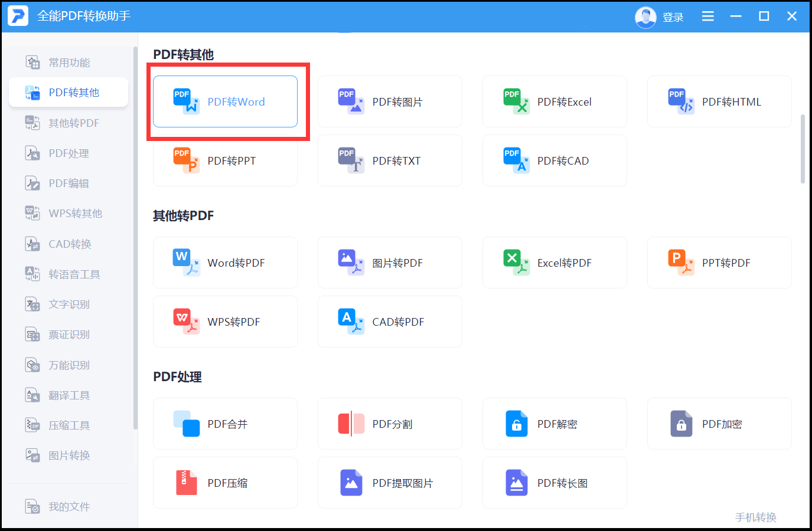Click the 登录 login link
The height and width of the screenshot is (531, 812).
tap(673, 18)
